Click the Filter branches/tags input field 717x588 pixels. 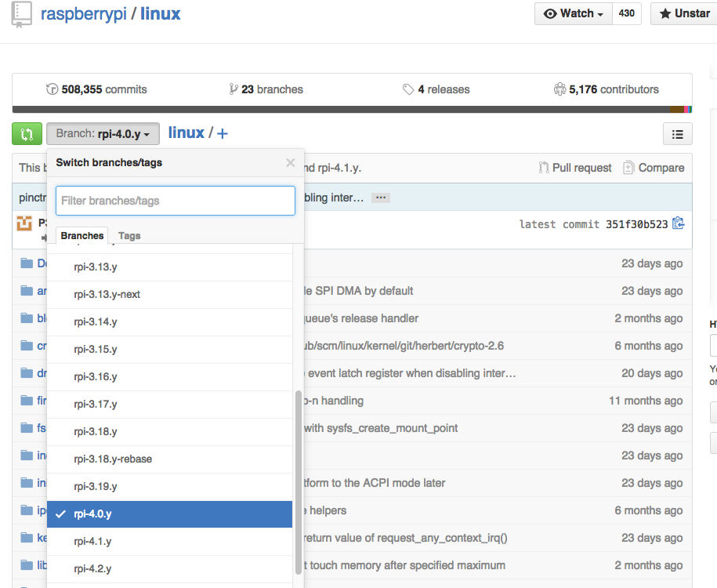[175, 201]
